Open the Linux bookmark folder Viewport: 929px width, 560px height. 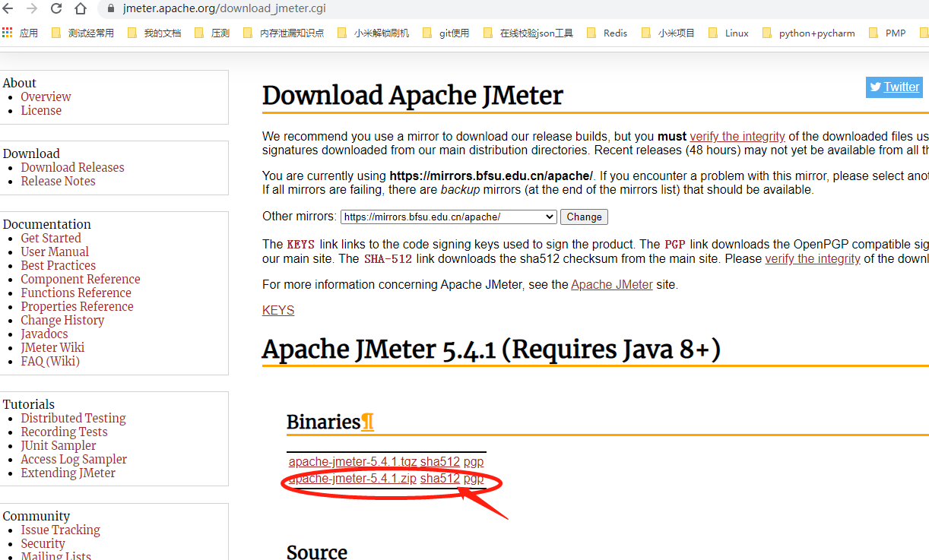(x=728, y=33)
